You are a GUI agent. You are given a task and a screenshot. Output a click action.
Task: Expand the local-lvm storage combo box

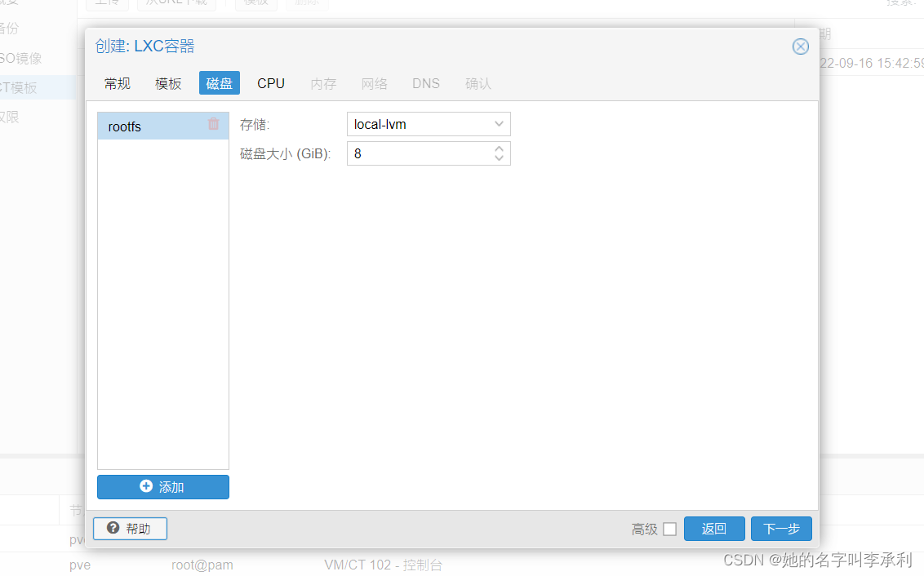tap(429, 124)
